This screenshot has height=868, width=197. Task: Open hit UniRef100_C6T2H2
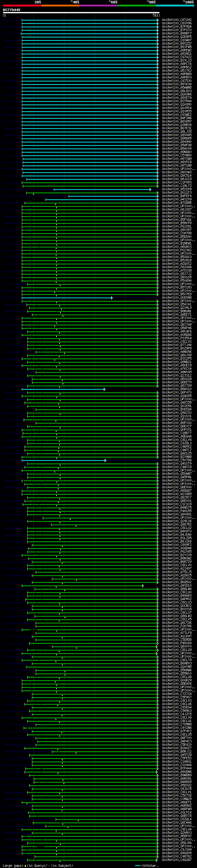pos(176,20)
